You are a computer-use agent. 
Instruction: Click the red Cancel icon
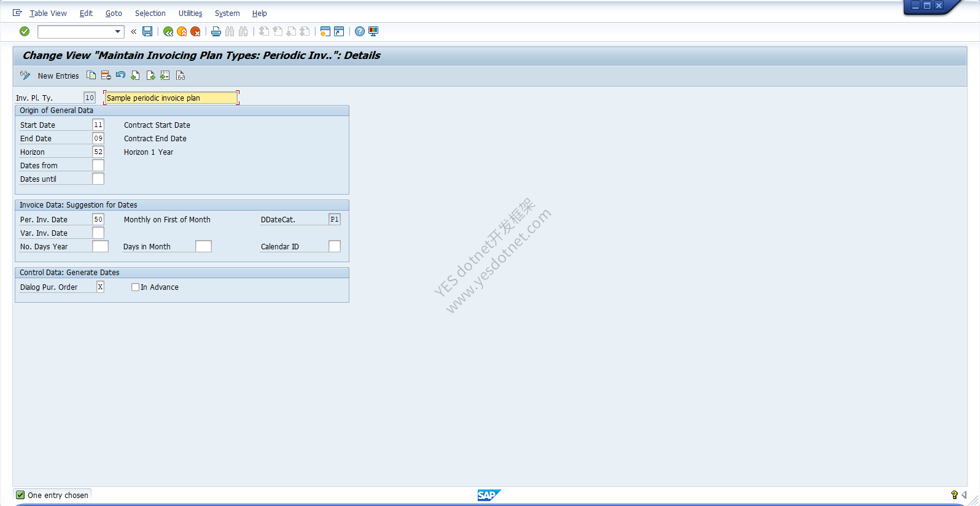pos(195,31)
